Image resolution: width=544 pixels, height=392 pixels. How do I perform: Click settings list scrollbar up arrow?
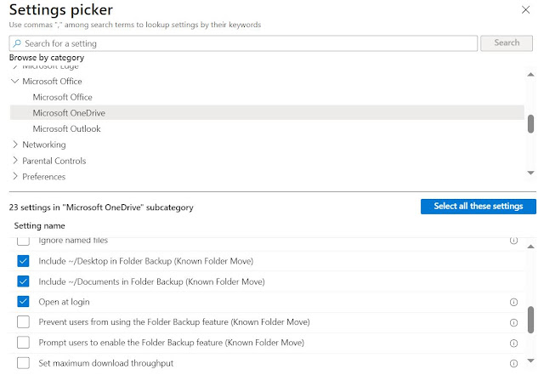530,247
